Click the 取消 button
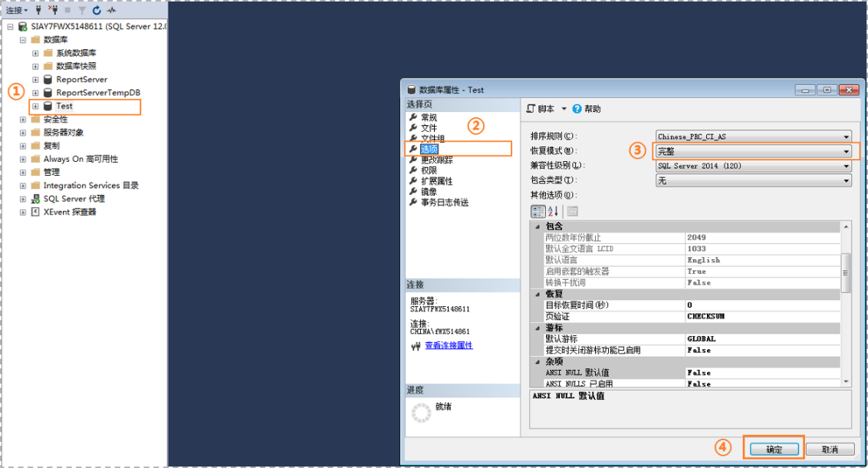The width and height of the screenshot is (868, 468). pyautogui.click(x=830, y=449)
